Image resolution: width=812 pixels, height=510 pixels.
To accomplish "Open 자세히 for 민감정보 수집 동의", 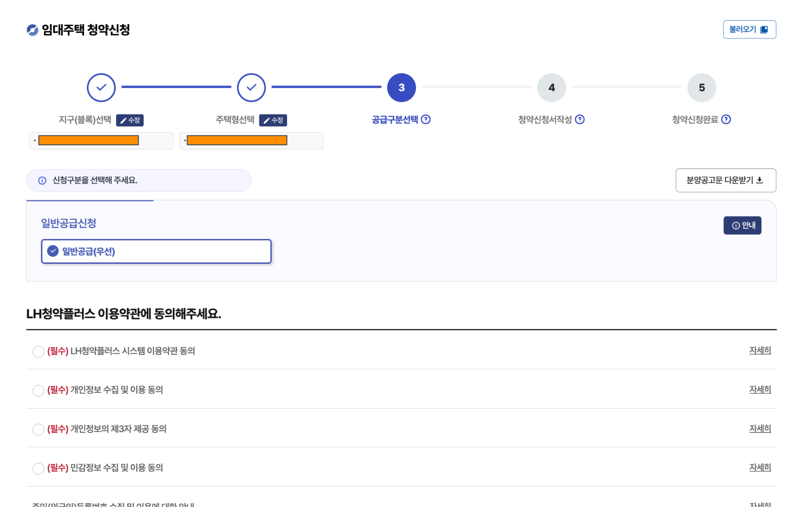I will pyautogui.click(x=759, y=467).
